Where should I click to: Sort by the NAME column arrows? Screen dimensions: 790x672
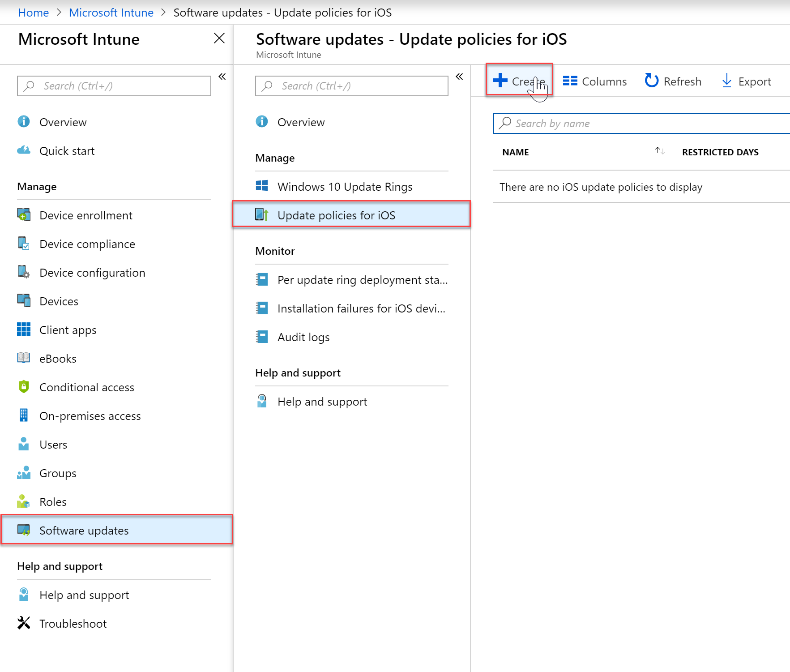[660, 151]
